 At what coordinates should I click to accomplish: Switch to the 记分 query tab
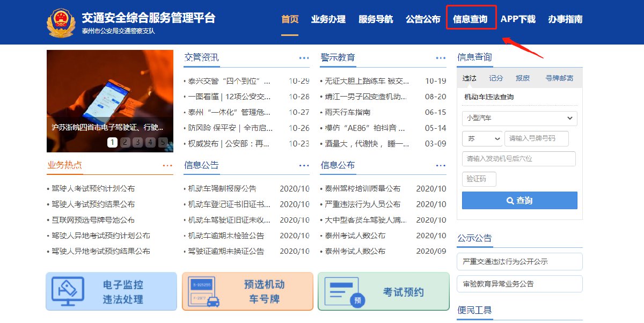tap(496, 78)
